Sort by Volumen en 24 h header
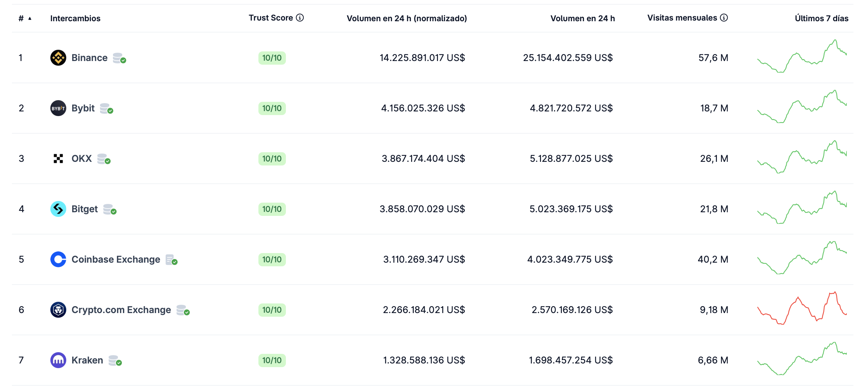 (x=582, y=18)
